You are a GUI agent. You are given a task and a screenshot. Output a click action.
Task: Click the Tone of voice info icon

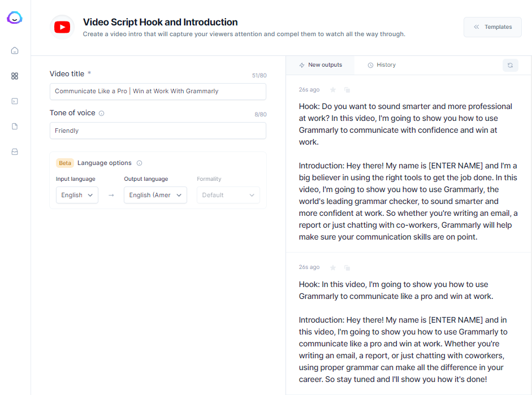point(101,113)
